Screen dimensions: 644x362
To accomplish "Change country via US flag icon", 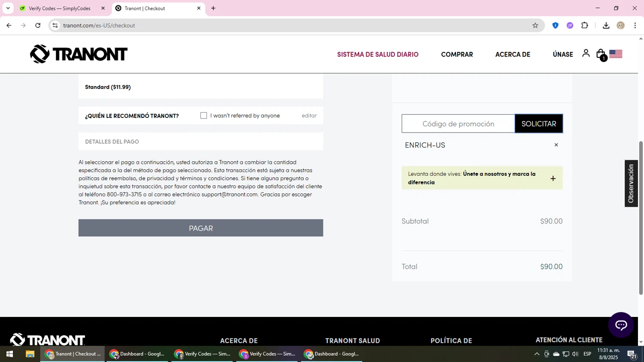I will point(616,54).
